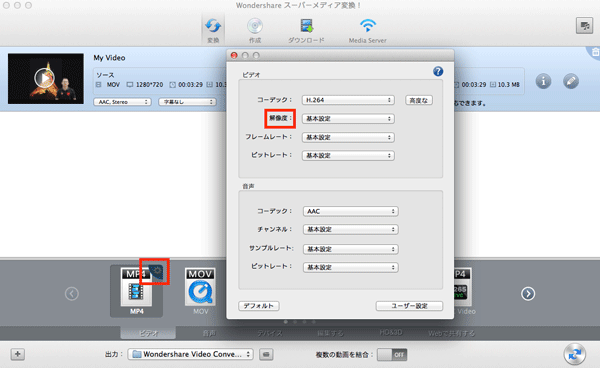The height and width of the screenshot is (368, 600).
Task: Show video info with the i icon
Action: pyautogui.click(x=543, y=81)
